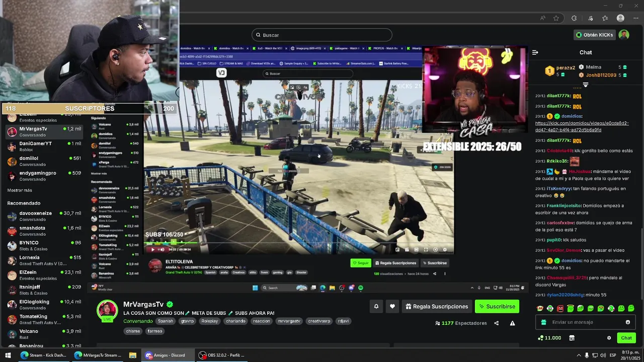The image size is (644, 362).
Task: Click the browser favorites star icon
Action: click(556, 18)
